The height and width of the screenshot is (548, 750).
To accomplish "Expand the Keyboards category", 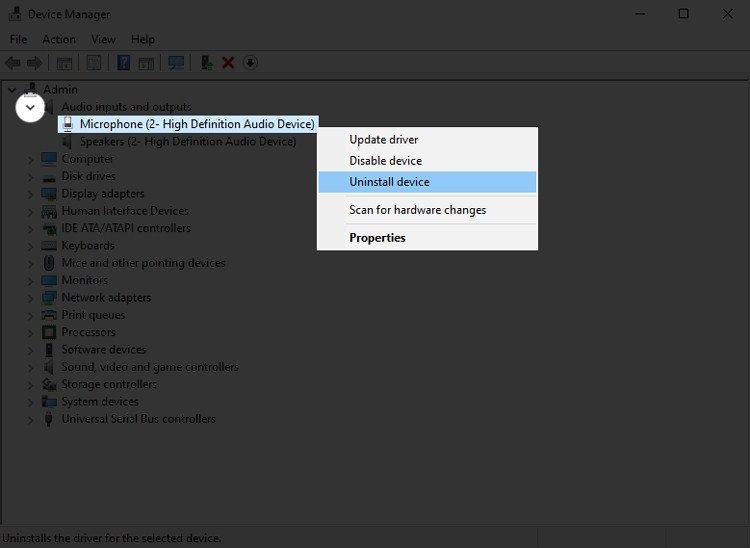I will click(x=30, y=246).
